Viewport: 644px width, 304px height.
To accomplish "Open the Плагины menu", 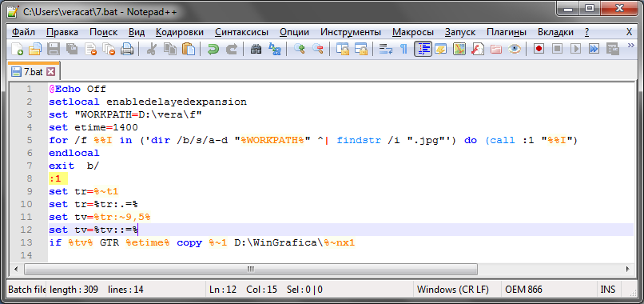I will pos(507,32).
